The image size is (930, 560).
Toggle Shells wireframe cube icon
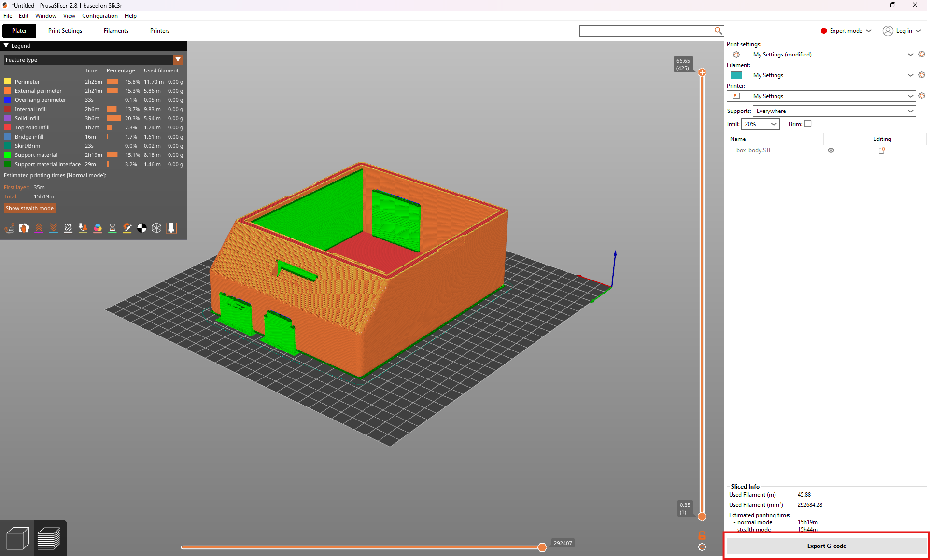(x=156, y=228)
